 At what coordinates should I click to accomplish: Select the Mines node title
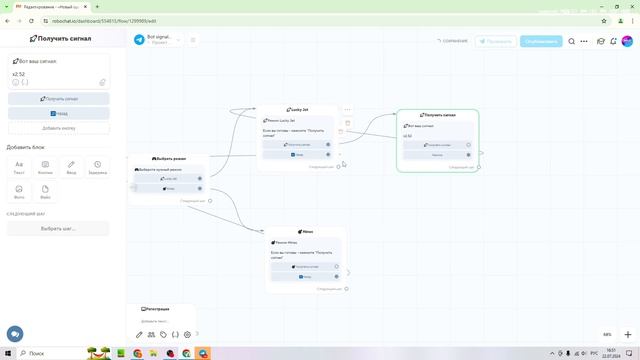(x=305, y=232)
